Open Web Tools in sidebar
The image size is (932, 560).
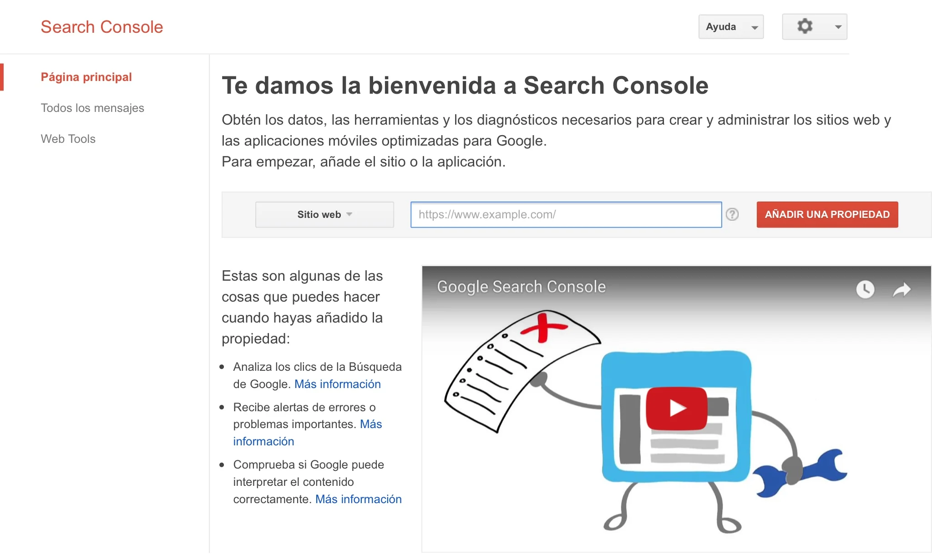click(68, 139)
